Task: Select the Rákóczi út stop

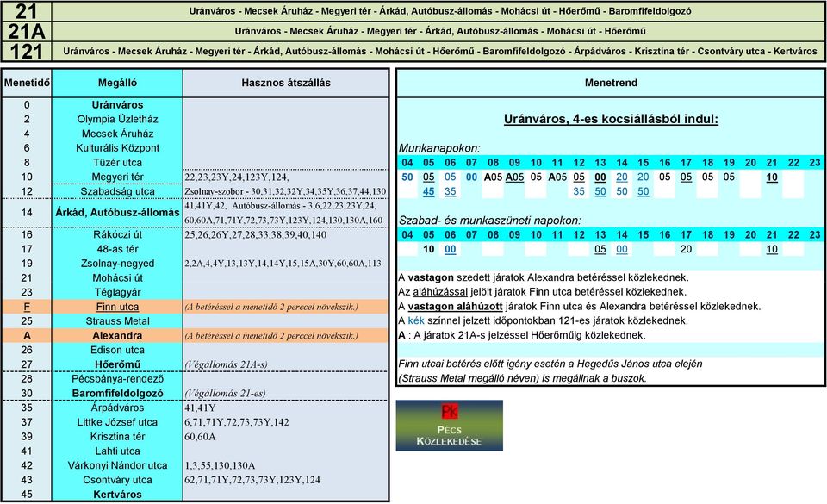Action: click(x=117, y=234)
